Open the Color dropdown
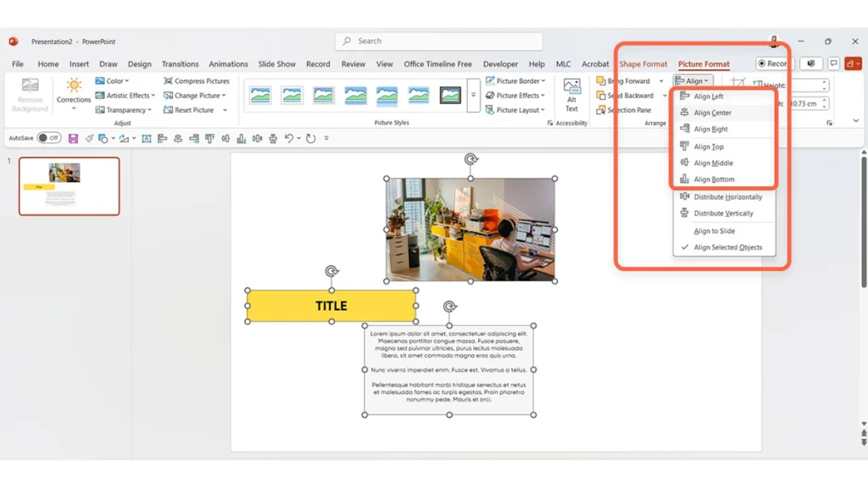The width and height of the screenshot is (868, 488). point(113,80)
